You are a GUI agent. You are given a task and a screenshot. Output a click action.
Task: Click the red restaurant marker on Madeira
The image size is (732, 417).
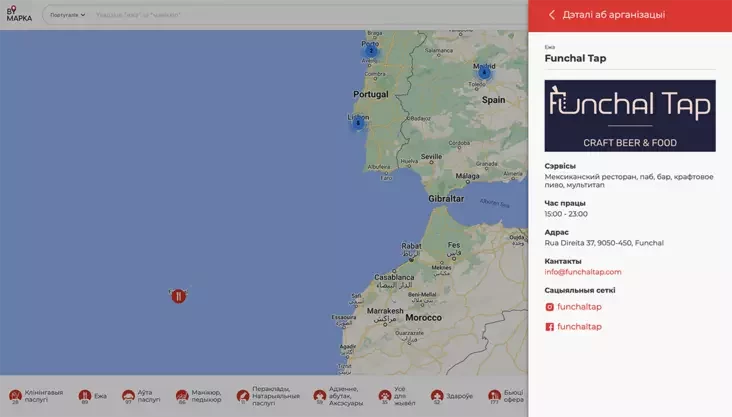178,295
